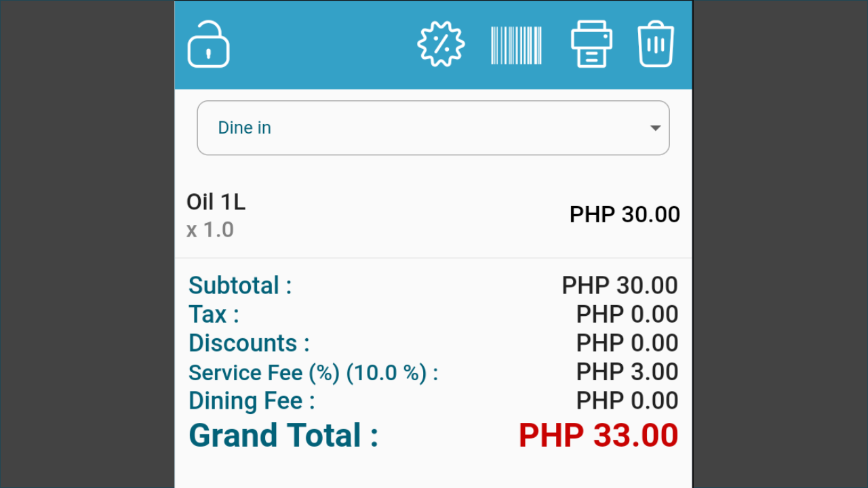Click the Oil 1L price PHP 30.00
This screenshot has height=488, width=868.
click(625, 214)
